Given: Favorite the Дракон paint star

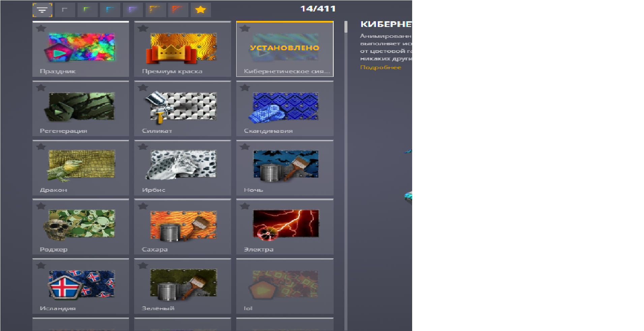Looking at the screenshot, I should coord(41,147).
